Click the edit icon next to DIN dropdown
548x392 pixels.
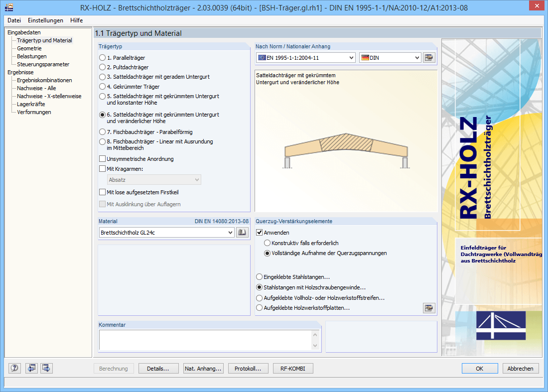coord(428,57)
